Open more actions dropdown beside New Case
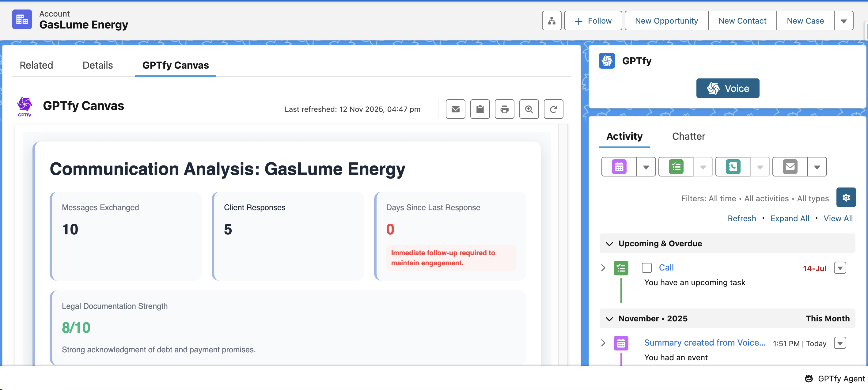Image resolution: width=868 pixels, height=390 pixels. [843, 21]
